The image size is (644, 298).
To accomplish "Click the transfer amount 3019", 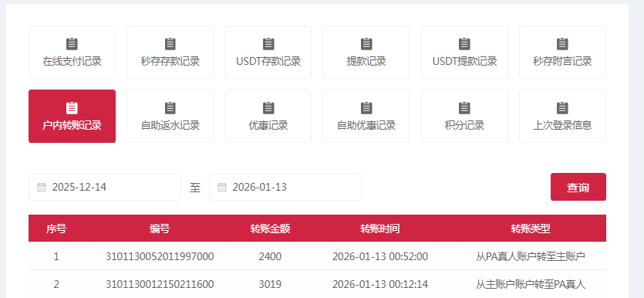I will (270, 284).
